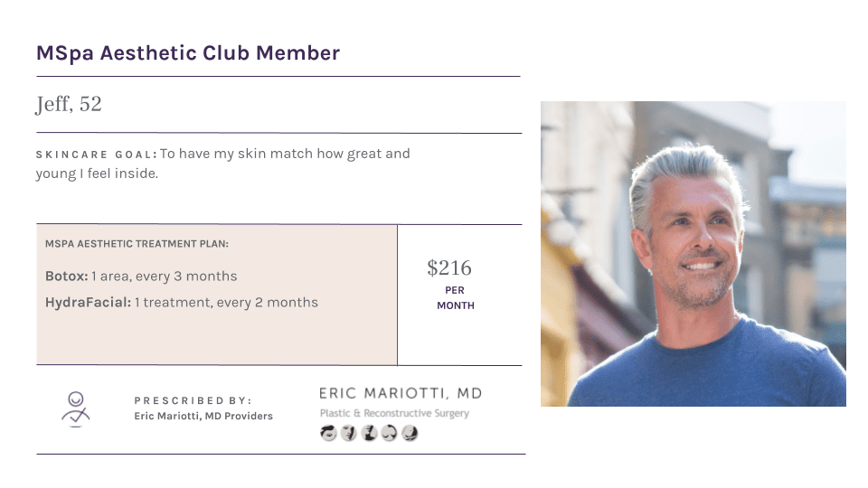This screenshot has width=868, height=488.
Task: Click the photo of the smiling man
Action: click(693, 253)
